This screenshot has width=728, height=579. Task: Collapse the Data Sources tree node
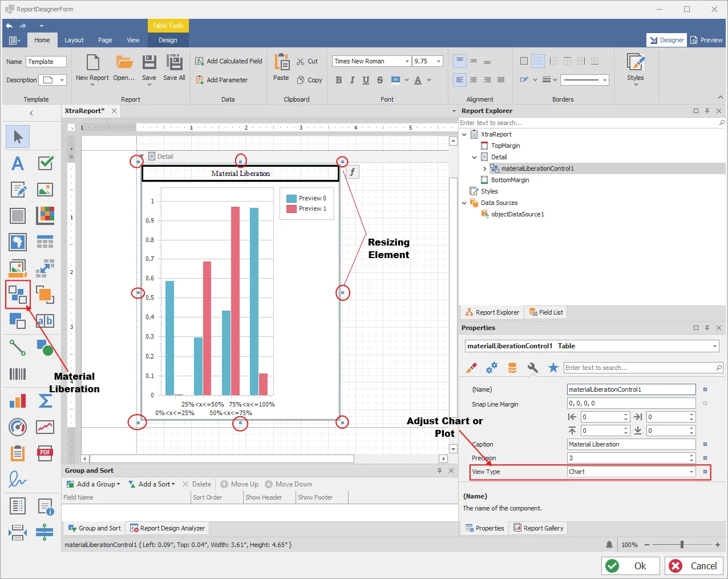pos(464,203)
